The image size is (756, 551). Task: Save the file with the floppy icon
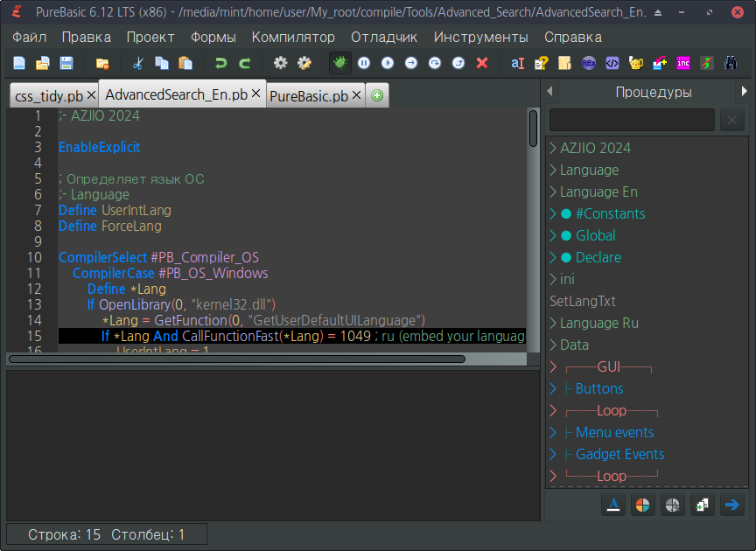pos(66,63)
